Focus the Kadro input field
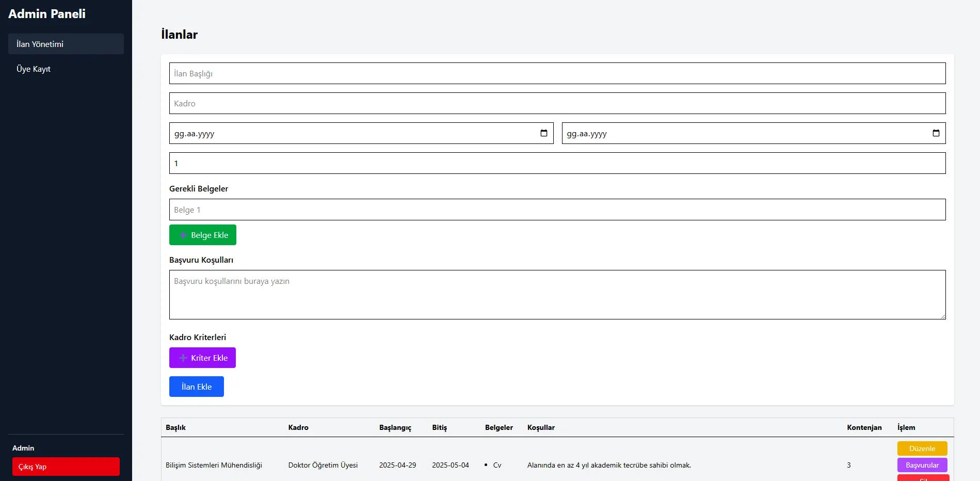This screenshot has width=980, height=481. click(x=557, y=103)
